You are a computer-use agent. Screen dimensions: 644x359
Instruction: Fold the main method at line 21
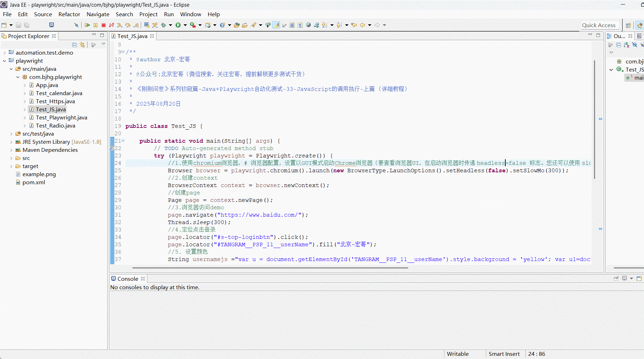[x=123, y=141]
